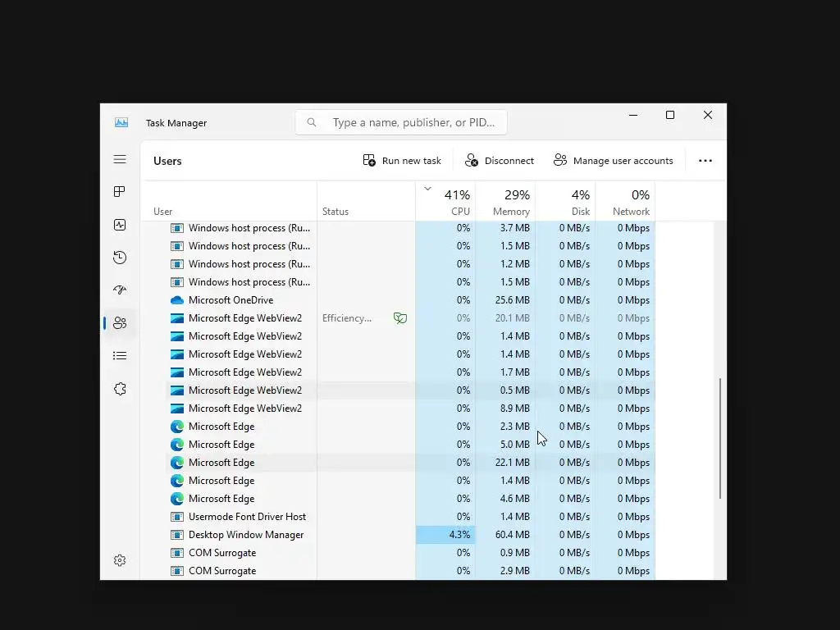The height and width of the screenshot is (630, 840).
Task: Open Startup apps in sidebar
Action: tap(120, 290)
